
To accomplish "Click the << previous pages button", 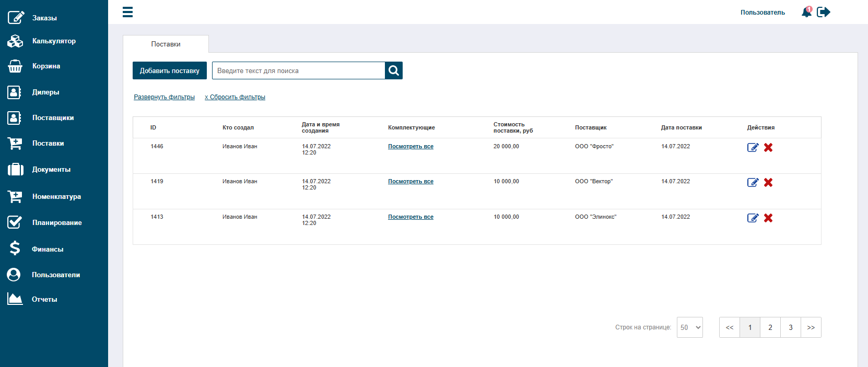I will click(730, 327).
